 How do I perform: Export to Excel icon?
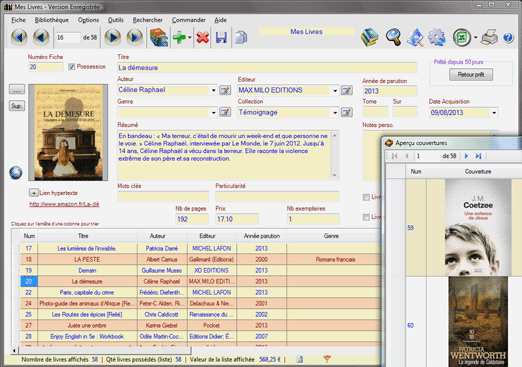(x=462, y=37)
